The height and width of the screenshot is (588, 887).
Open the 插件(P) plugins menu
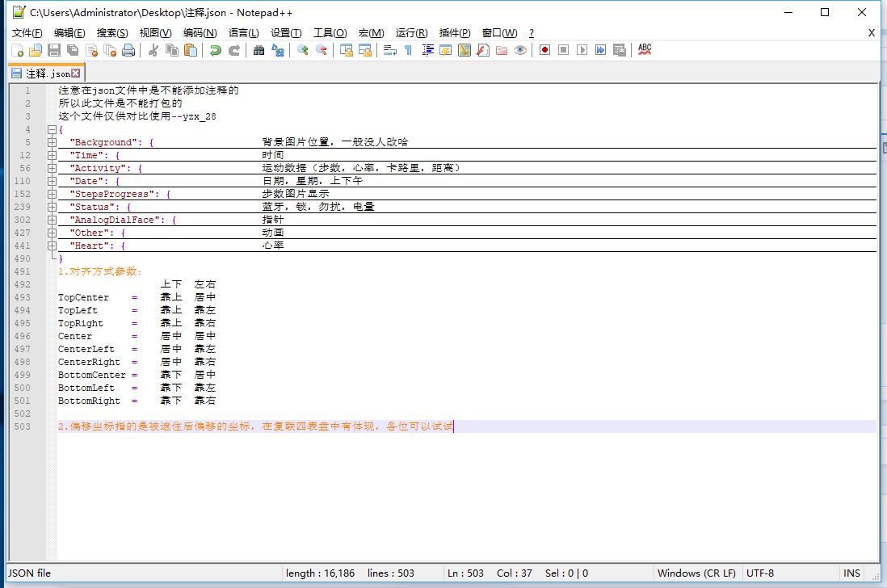click(454, 33)
